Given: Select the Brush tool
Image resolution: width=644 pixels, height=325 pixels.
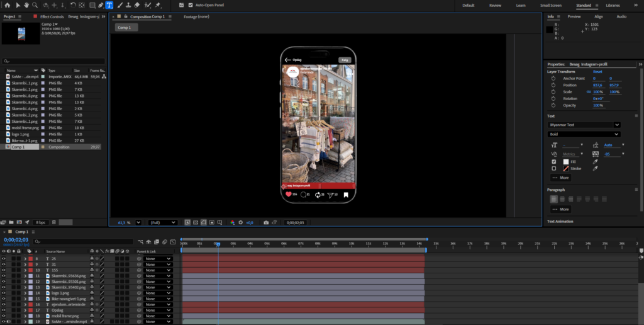Looking at the screenshot, I should (119, 5).
